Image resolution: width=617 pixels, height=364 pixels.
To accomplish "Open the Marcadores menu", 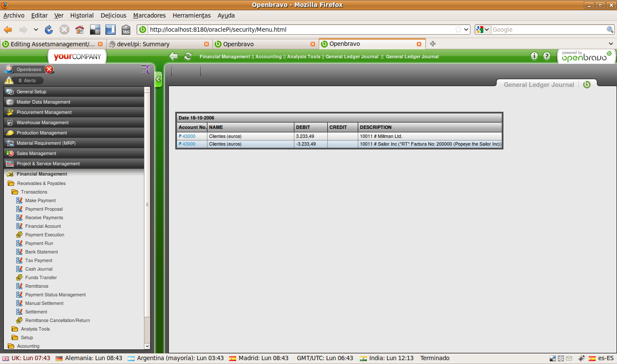I will point(149,15).
